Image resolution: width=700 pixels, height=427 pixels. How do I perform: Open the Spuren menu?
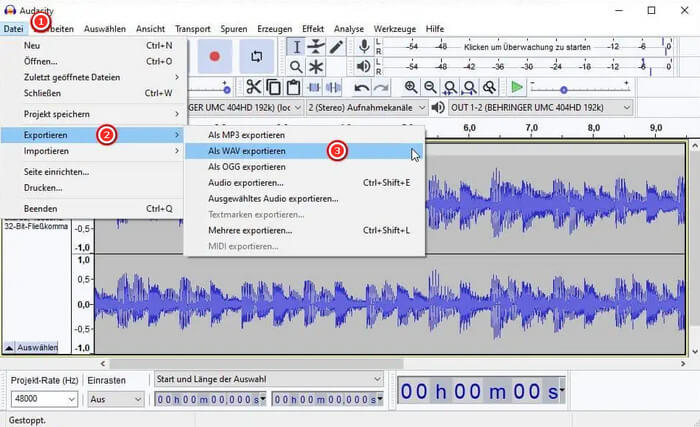click(x=234, y=29)
